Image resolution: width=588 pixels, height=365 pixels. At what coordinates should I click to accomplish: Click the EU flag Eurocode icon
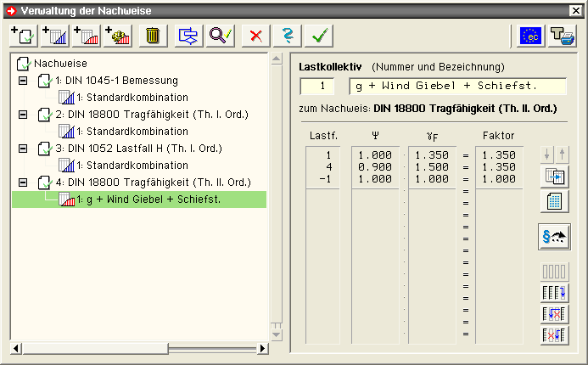click(x=532, y=36)
